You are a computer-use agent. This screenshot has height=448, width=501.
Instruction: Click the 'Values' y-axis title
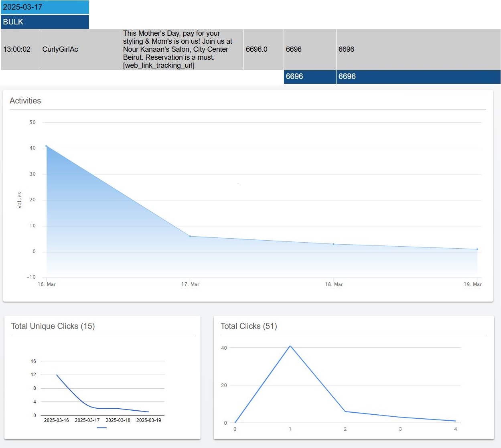[x=20, y=200]
